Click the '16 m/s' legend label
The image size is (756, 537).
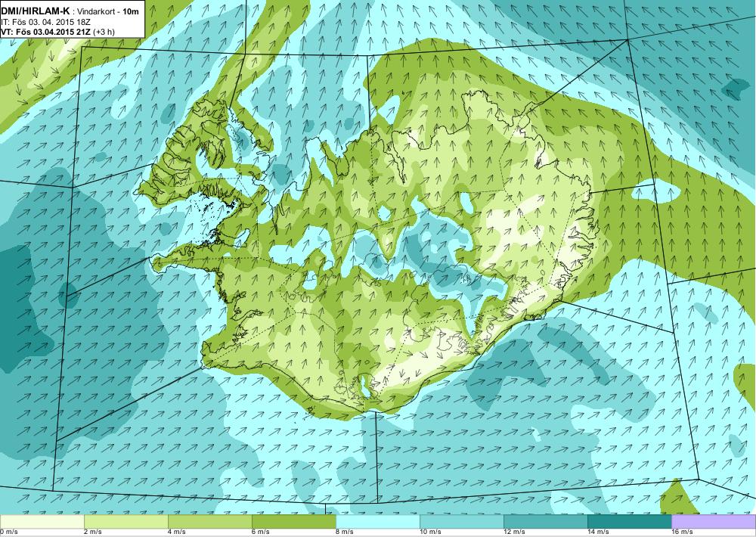682,532
